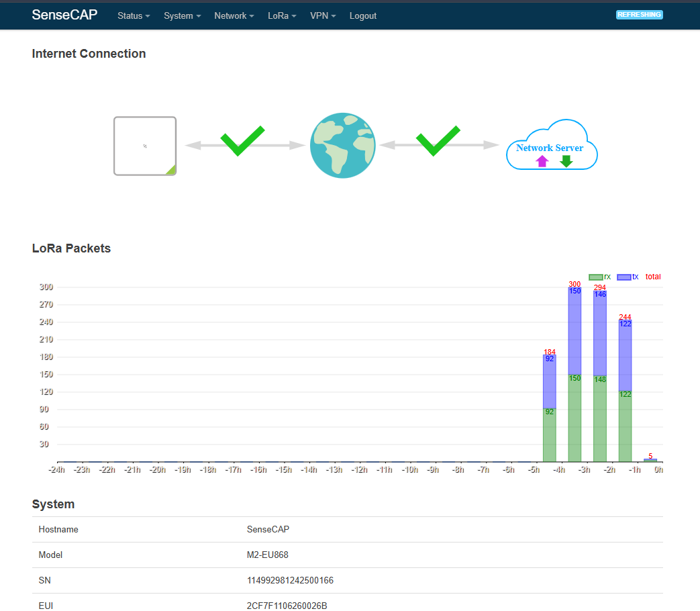The image size is (700, 611).
Task: Click the gateway device icon
Action: click(144, 146)
